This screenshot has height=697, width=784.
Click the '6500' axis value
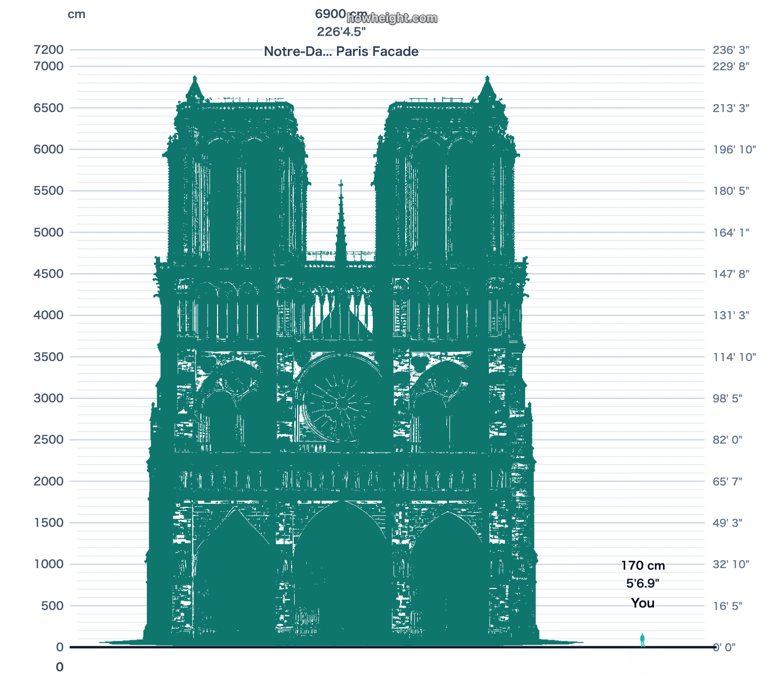coord(49,108)
